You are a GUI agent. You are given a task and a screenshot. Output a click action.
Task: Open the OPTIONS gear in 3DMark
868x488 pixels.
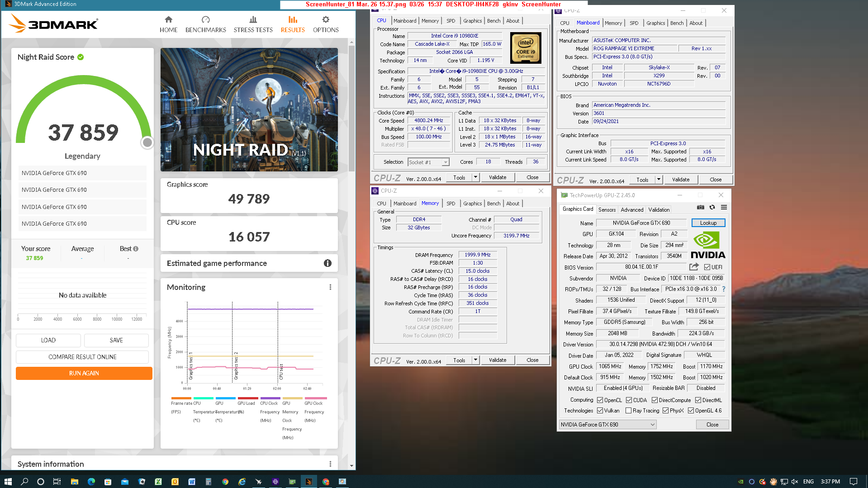pyautogui.click(x=326, y=19)
